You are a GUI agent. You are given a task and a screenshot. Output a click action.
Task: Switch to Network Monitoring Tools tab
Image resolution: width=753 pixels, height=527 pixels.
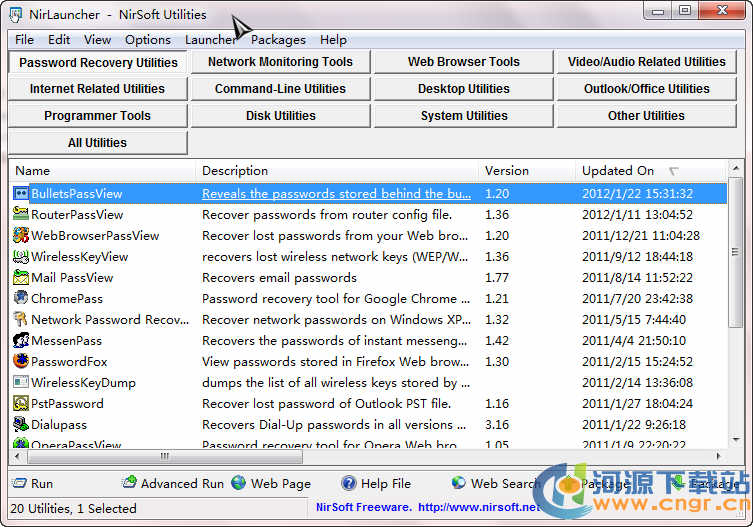(280, 62)
